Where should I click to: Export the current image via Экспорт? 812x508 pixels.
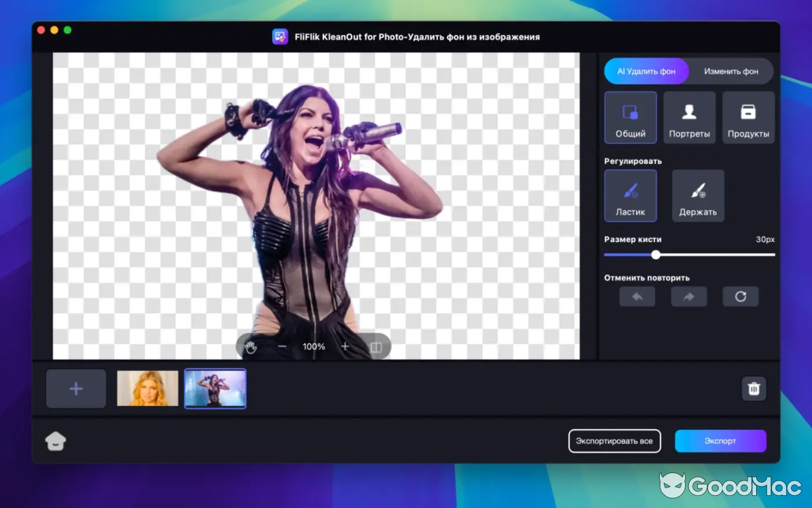click(x=721, y=441)
